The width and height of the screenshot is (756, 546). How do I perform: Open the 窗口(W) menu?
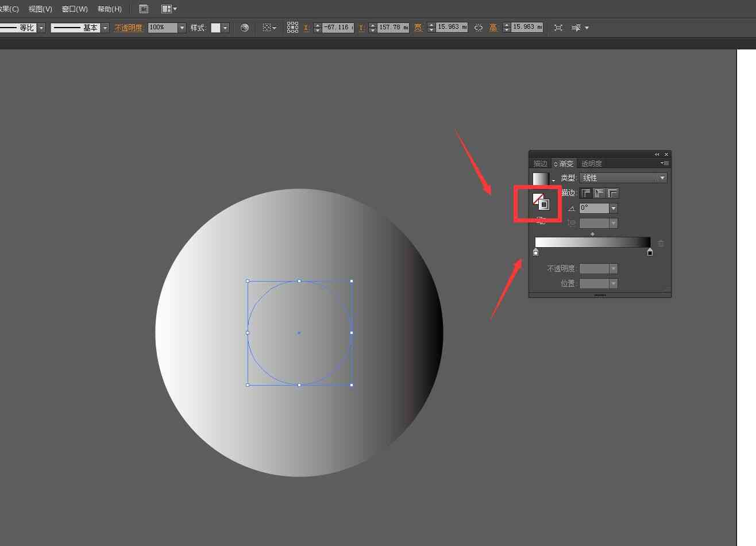tap(75, 9)
